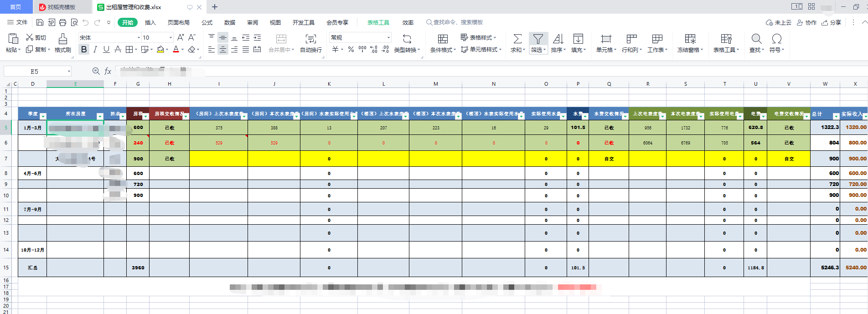This screenshot has width=868, height=314.
Task: Switch to 数据 ribbon tab
Action: click(x=230, y=22)
